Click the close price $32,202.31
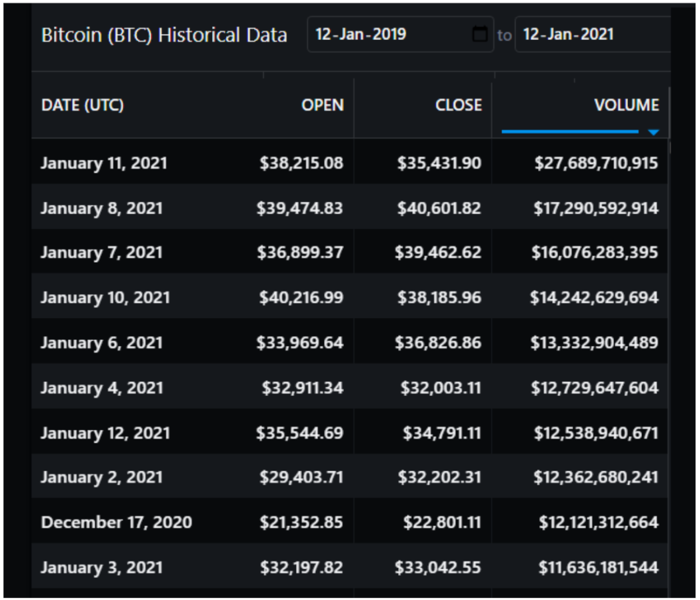 click(x=440, y=477)
